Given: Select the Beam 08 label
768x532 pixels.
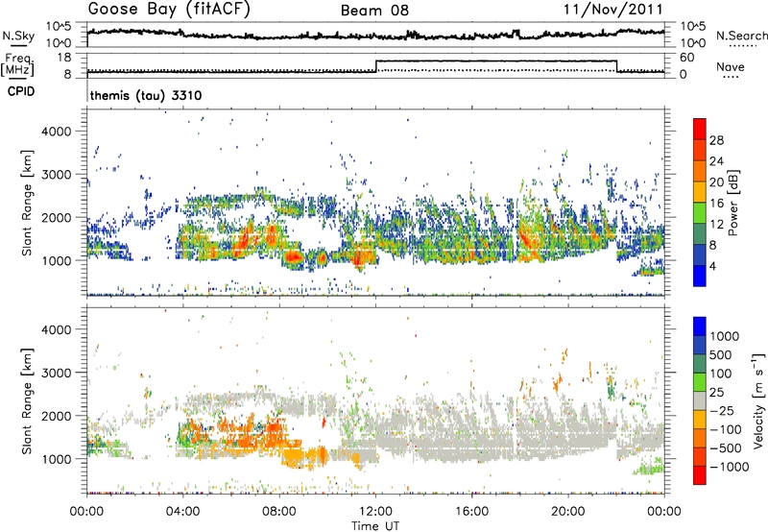Looking at the screenshot, I should (x=374, y=11).
